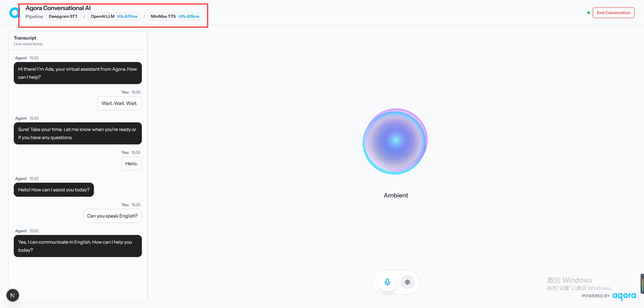This screenshot has height=308, width=644.
Task: Click the 'Wait. Wait. Wait.' user message
Action: point(119,103)
